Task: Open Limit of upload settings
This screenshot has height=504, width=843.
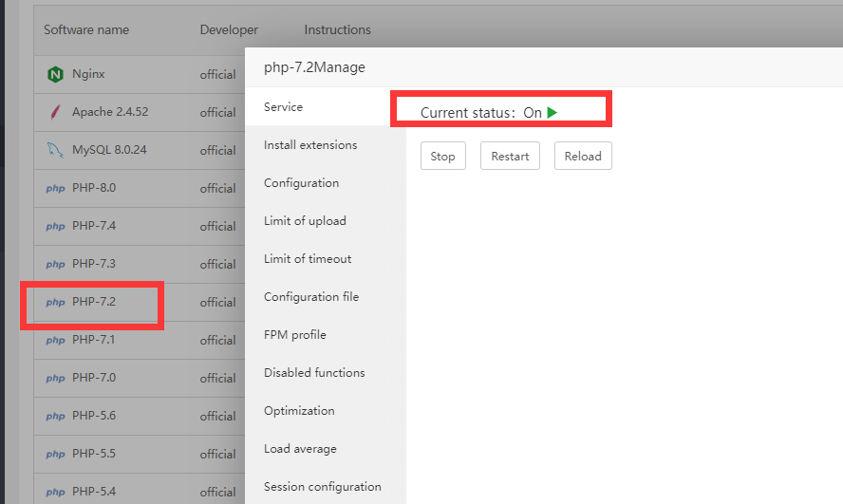Action: coord(305,221)
